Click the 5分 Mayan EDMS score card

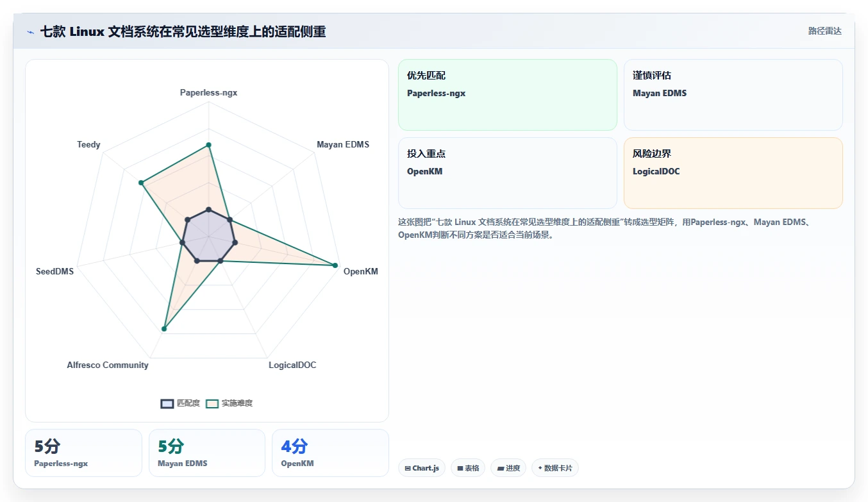[x=207, y=453]
